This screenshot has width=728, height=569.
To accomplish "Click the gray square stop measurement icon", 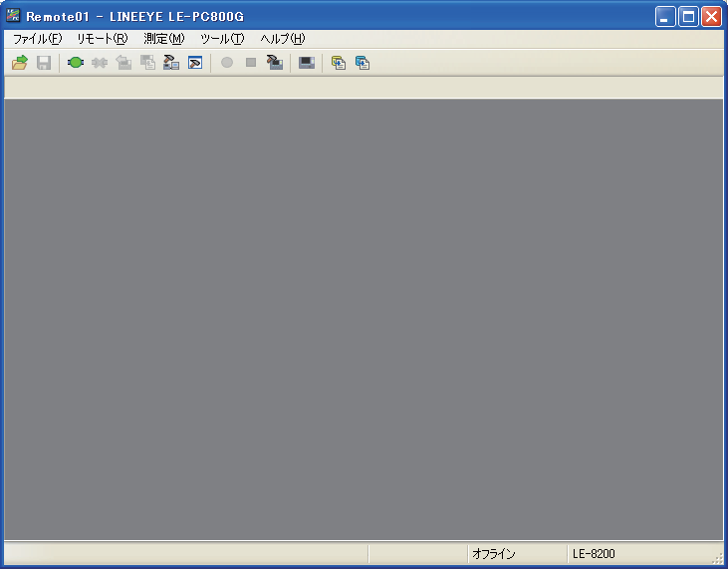I will click(251, 62).
